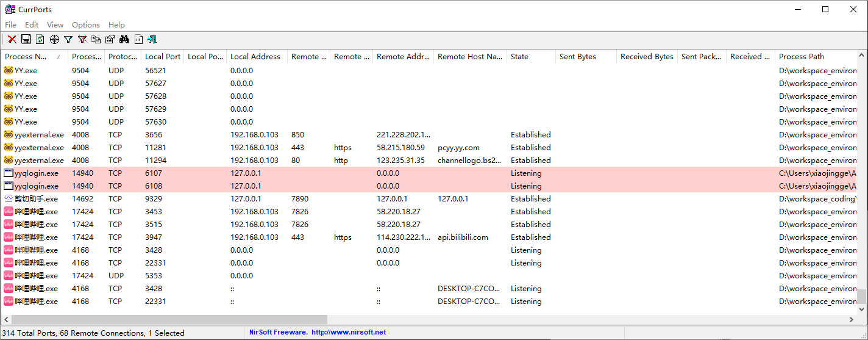This screenshot has width=868, height=340.
Task: Click yyqlogin.exe icon in port 6108 row
Action: coord(9,186)
